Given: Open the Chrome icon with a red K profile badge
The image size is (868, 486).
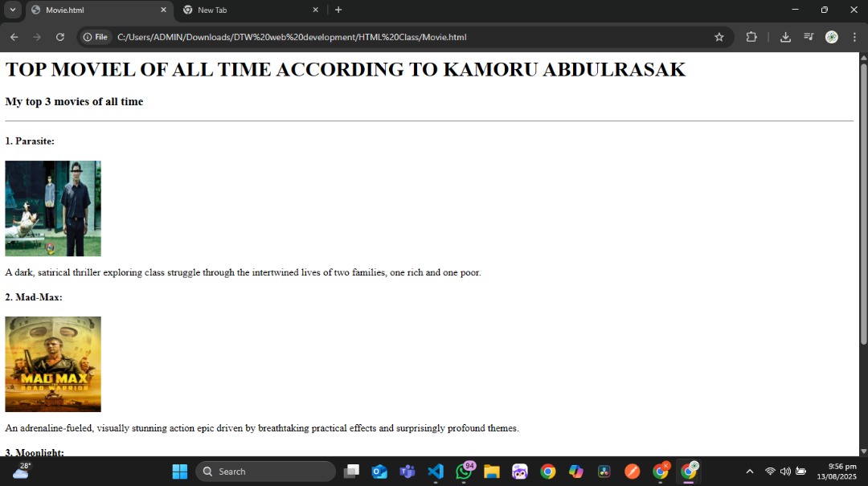Looking at the screenshot, I should (x=661, y=471).
